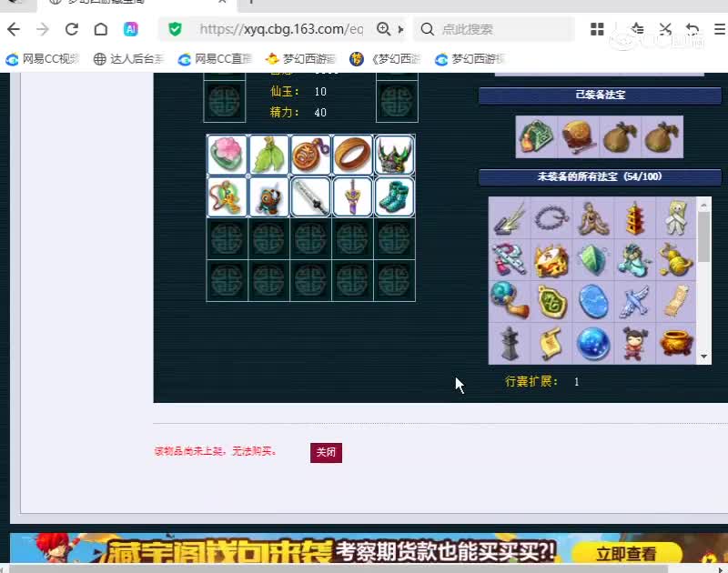The height and width of the screenshot is (573, 728).
Task: Select the stone lantern treasure
Action: click(x=510, y=344)
